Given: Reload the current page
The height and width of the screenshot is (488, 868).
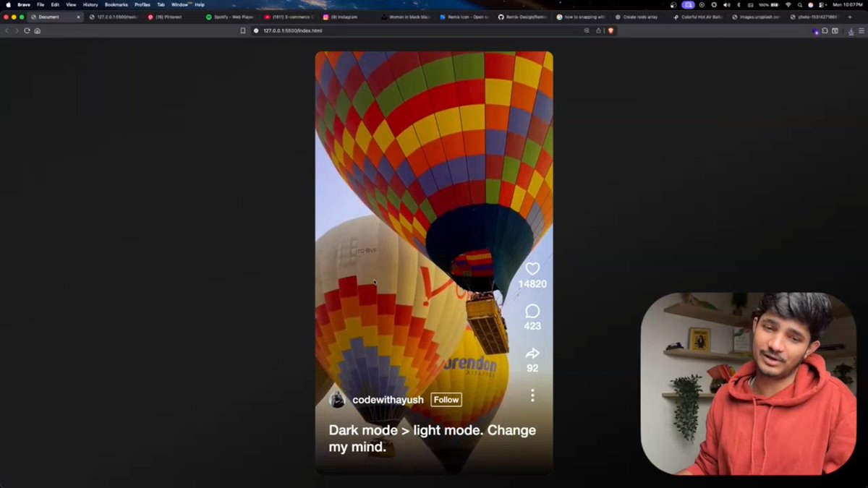Looking at the screenshot, I should [x=27, y=30].
